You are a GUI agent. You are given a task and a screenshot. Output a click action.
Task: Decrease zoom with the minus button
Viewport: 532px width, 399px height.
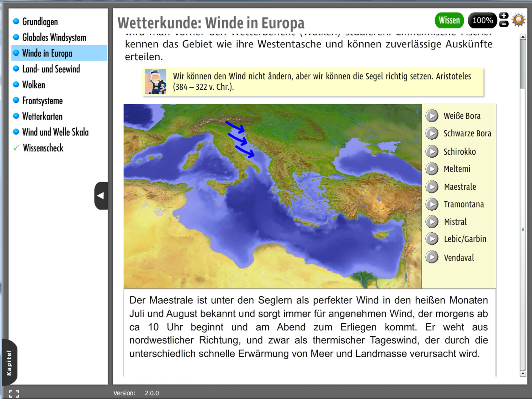pyautogui.click(x=504, y=24)
